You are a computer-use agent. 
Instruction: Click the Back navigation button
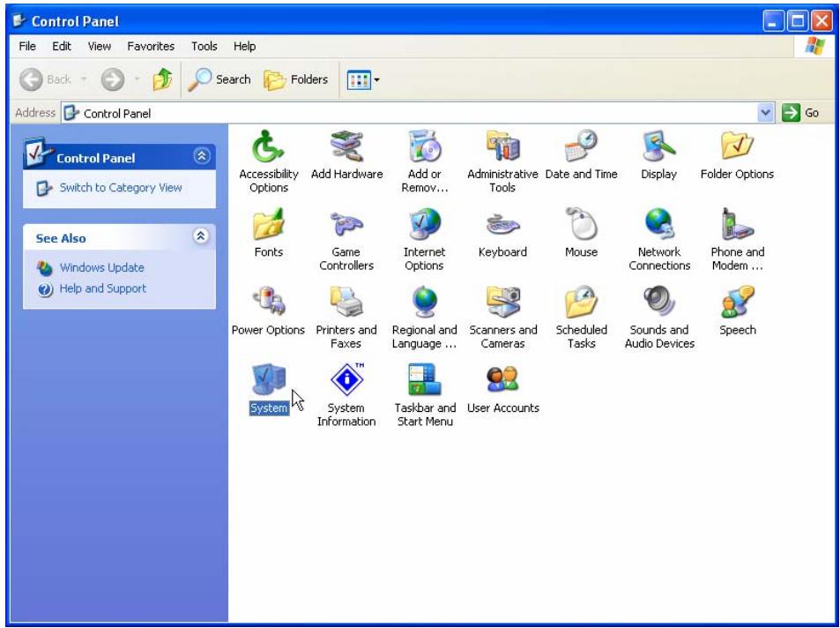[x=45, y=79]
